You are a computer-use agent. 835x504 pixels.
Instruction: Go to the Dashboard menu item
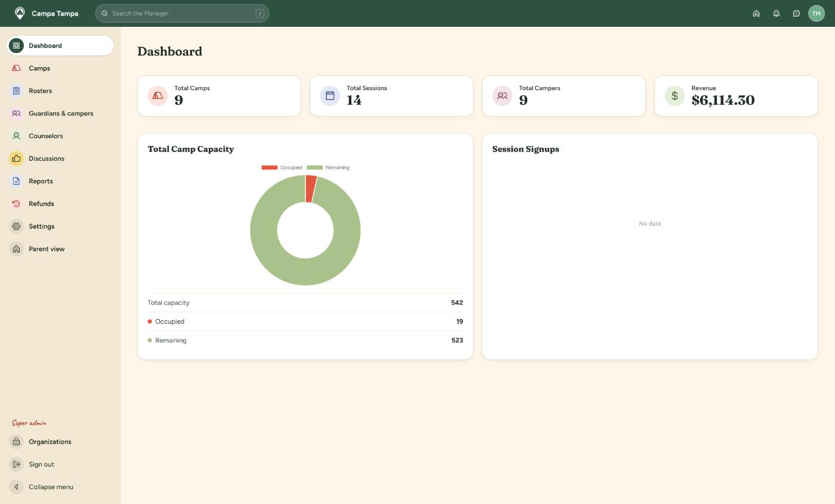click(60, 45)
